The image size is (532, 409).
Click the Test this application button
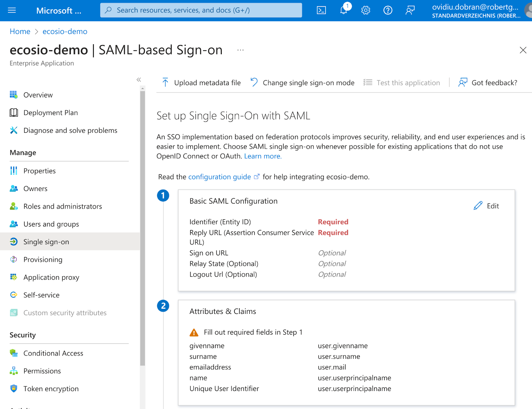402,82
